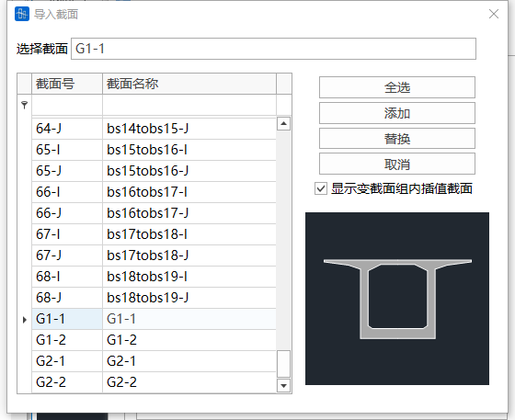Viewport: 515px width, 420px height.
Task: Click the scroll up arrow of section list
Action: 283,124
